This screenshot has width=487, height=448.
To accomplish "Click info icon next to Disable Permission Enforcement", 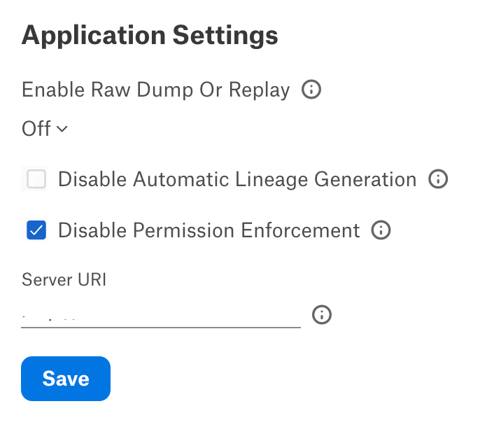I will tap(381, 230).
